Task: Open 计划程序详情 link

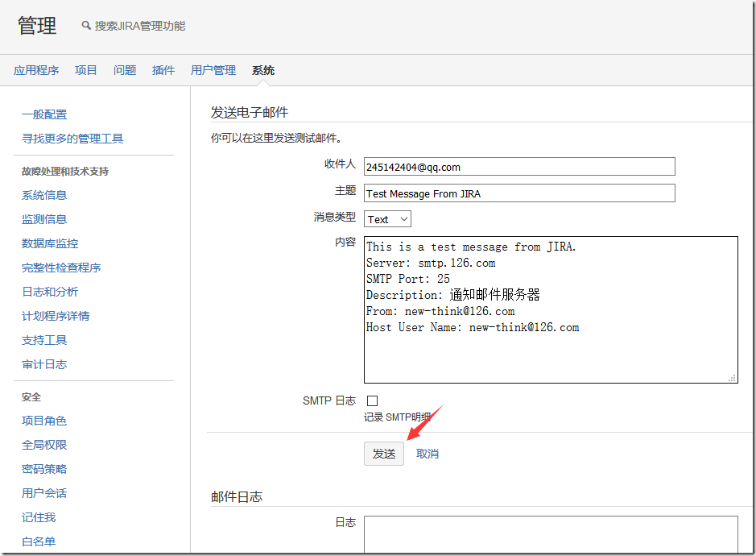Action: pyautogui.click(x=56, y=316)
